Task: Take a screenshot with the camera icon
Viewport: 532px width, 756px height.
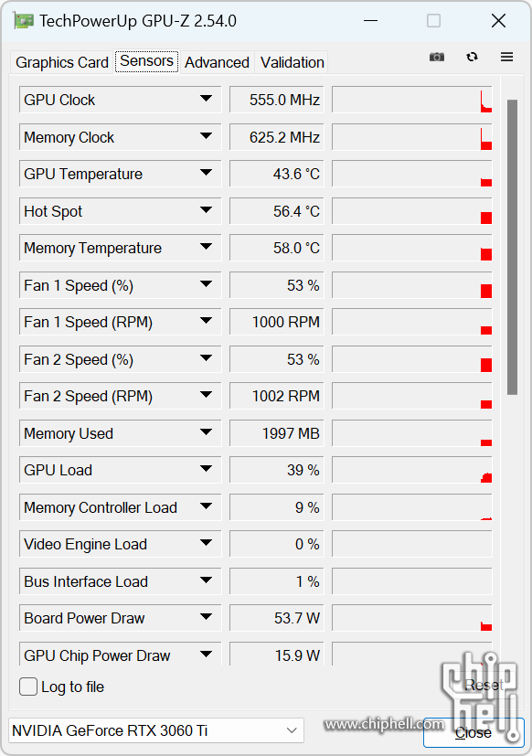Action: (437, 58)
